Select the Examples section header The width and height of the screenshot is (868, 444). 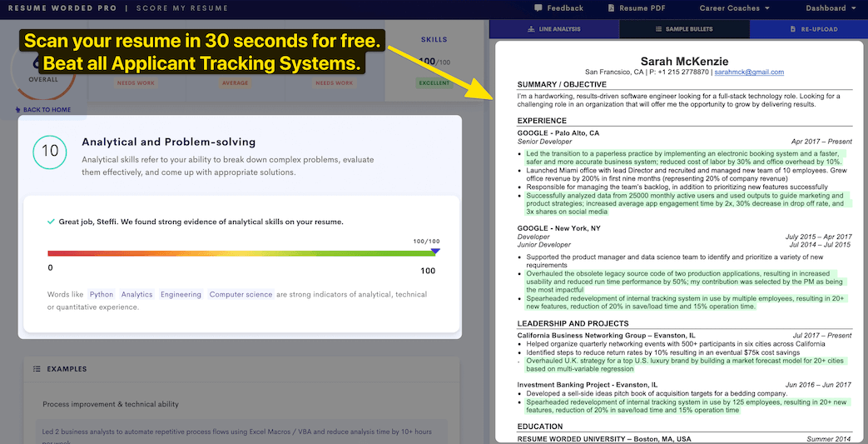241,369
